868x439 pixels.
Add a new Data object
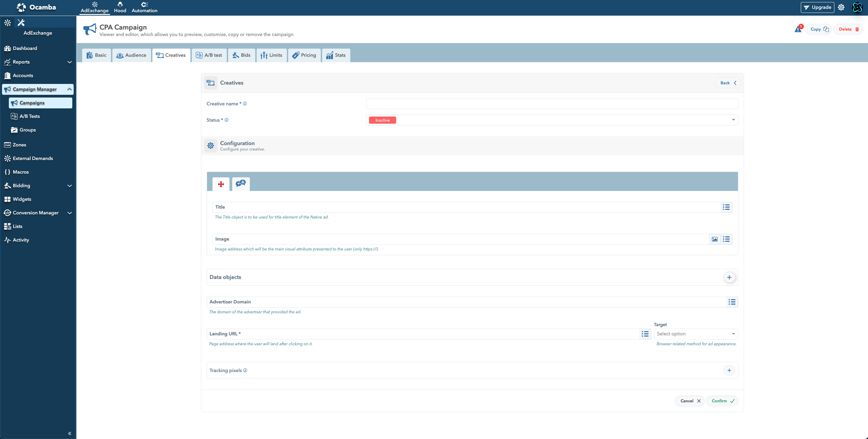tap(729, 277)
